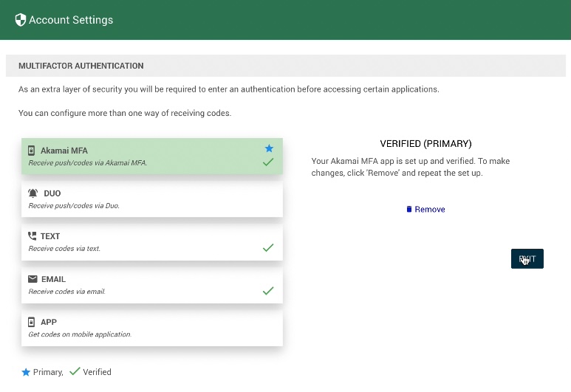The image size is (571, 392).
Task: Click the TEXT phone message icon
Action: [32, 236]
